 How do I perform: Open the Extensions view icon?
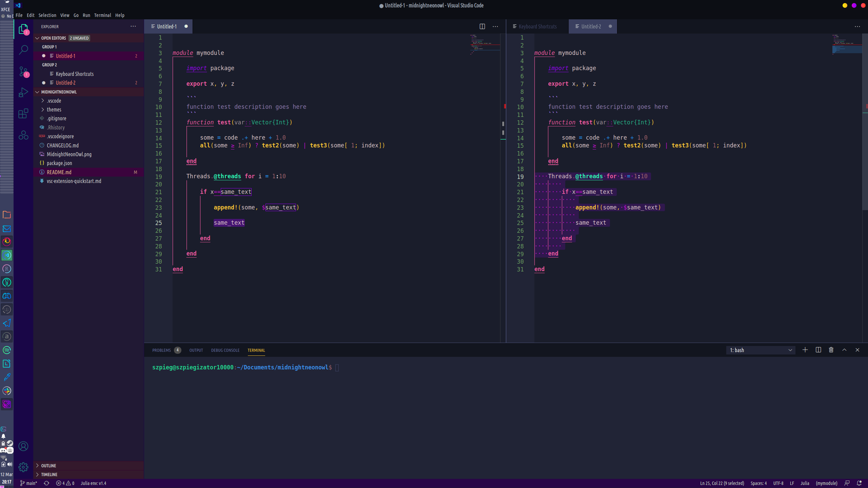tap(23, 114)
